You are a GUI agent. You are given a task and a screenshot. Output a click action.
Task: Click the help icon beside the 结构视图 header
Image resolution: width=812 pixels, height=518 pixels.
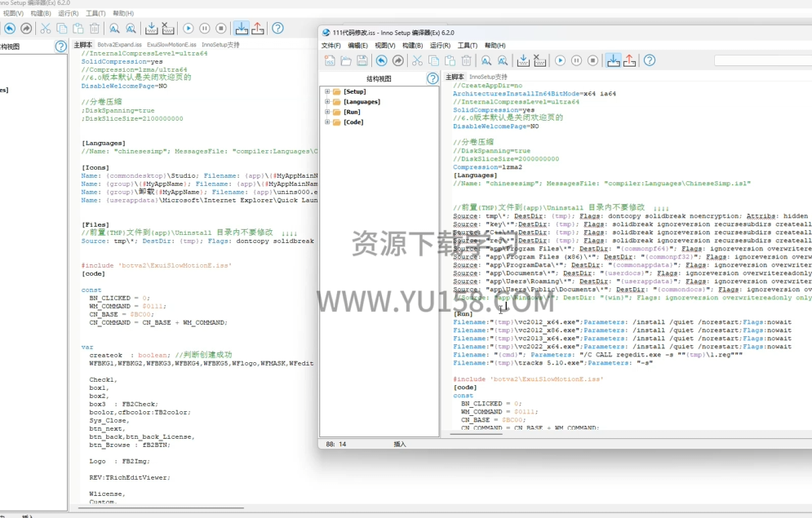[x=433, y=78]
